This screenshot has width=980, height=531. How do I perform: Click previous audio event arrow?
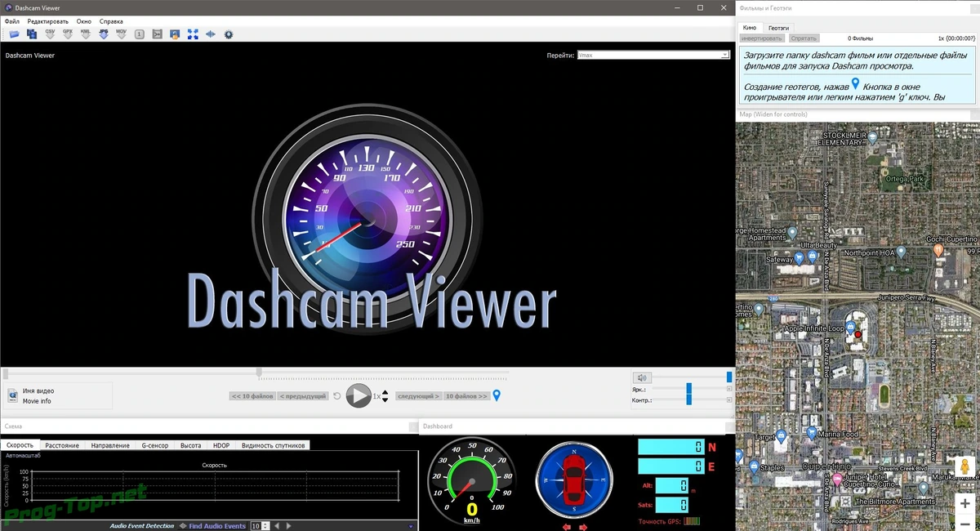[x=277, y=526]
